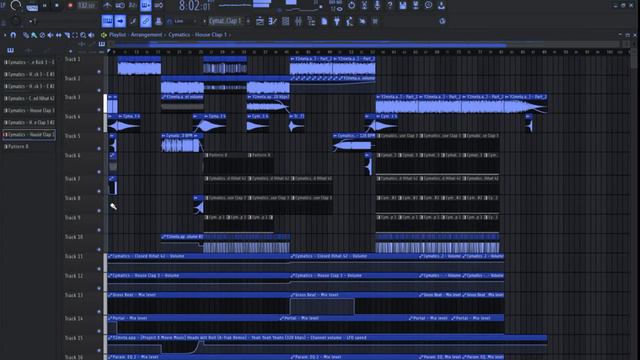640x360 pixels.
Task: Mute Track 5 using its dot
Action: pyautogui.click(x=99, y=148)
